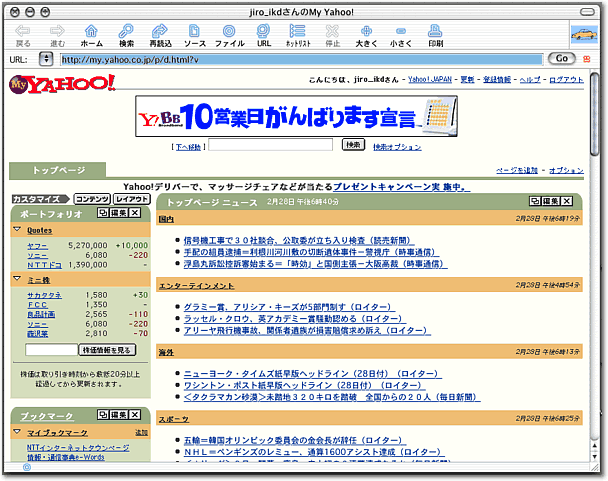Click the 検索オプション link
The height and width of the screenshot is (481, 608).
[x=397, y=147]
